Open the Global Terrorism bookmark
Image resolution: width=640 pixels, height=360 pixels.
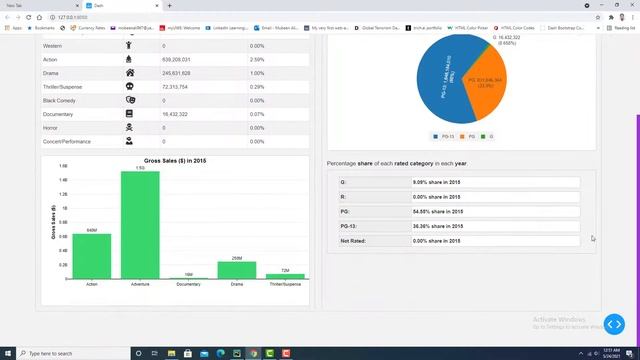(x=377, y=28)
